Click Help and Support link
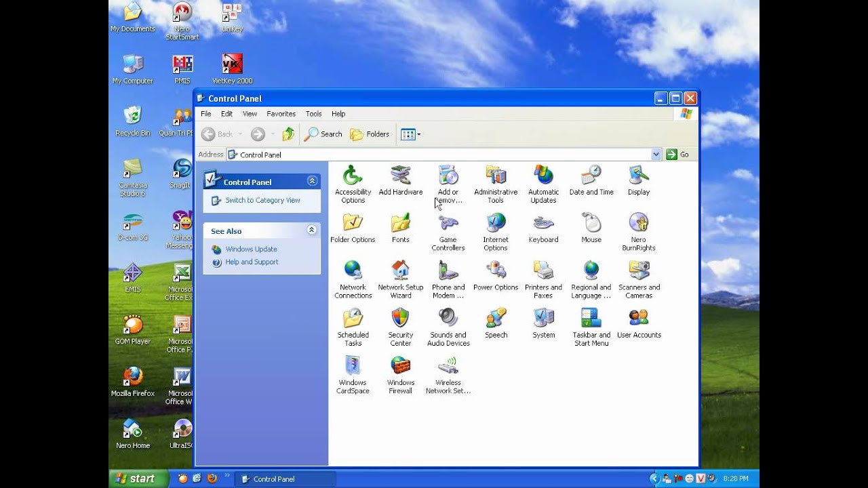868x488 pixels. tap(252, 262)
